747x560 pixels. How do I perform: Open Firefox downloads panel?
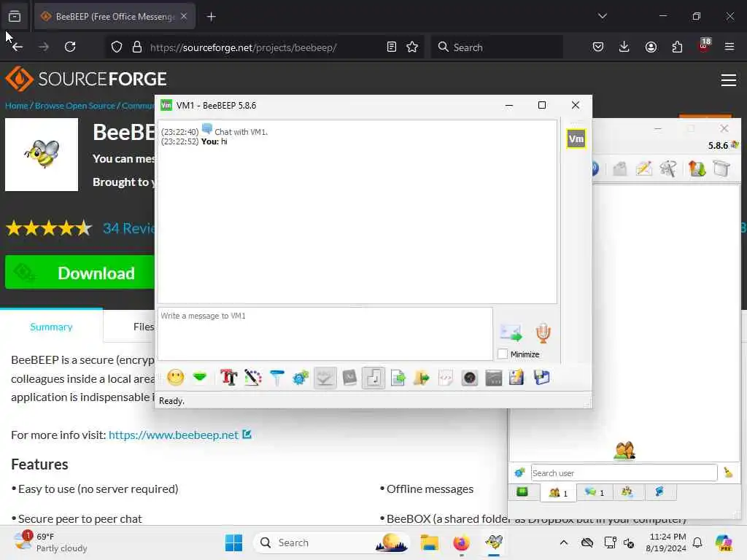click(624, 47)
